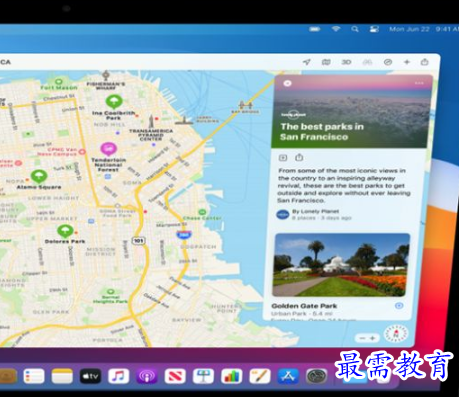The width and height of the screenshot is (459, 397).
Task: Select the Ina Coolbrith Park pin
Action: (114, 101)
